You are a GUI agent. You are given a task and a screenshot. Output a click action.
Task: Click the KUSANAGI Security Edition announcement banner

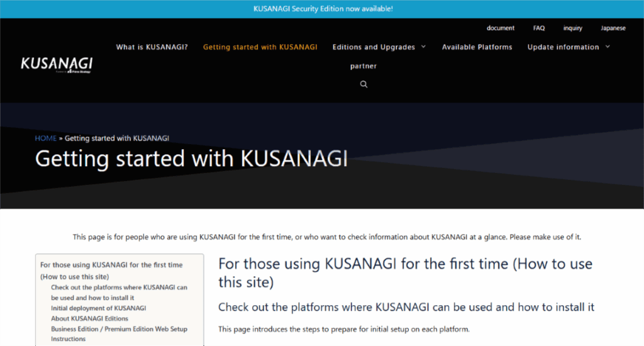[x=323, y=9]
